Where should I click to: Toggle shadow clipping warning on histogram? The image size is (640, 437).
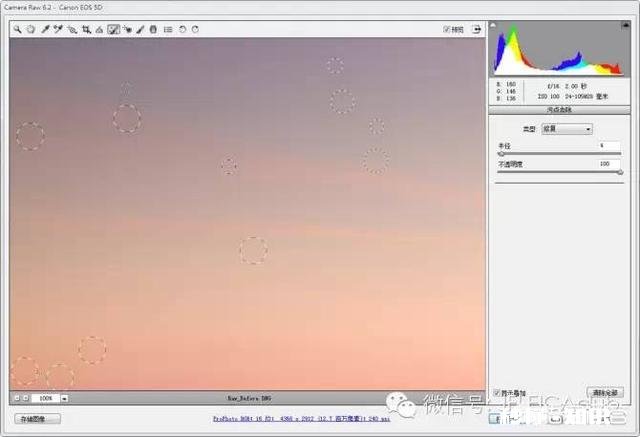[493, 25]
